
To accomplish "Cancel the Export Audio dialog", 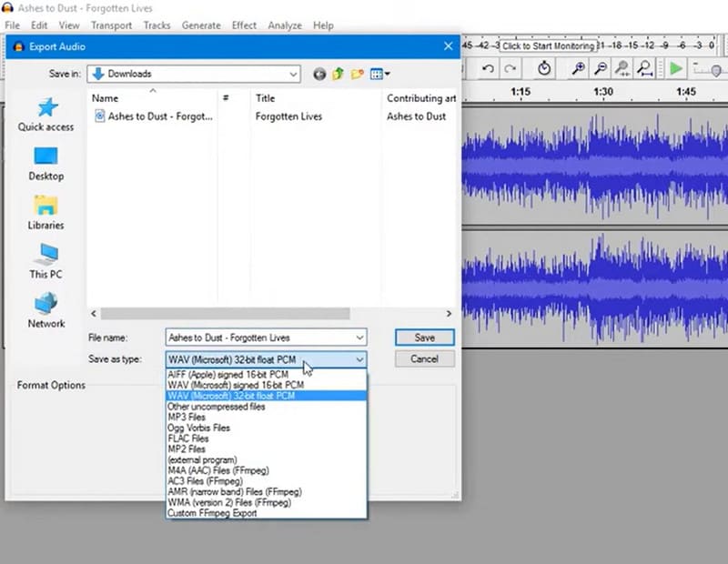I will tap(424, 358).
